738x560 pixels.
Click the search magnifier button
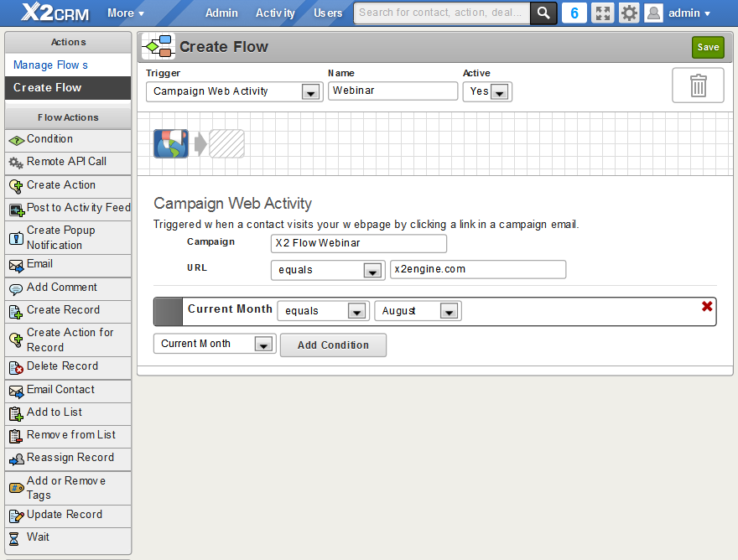click(543, 13)
